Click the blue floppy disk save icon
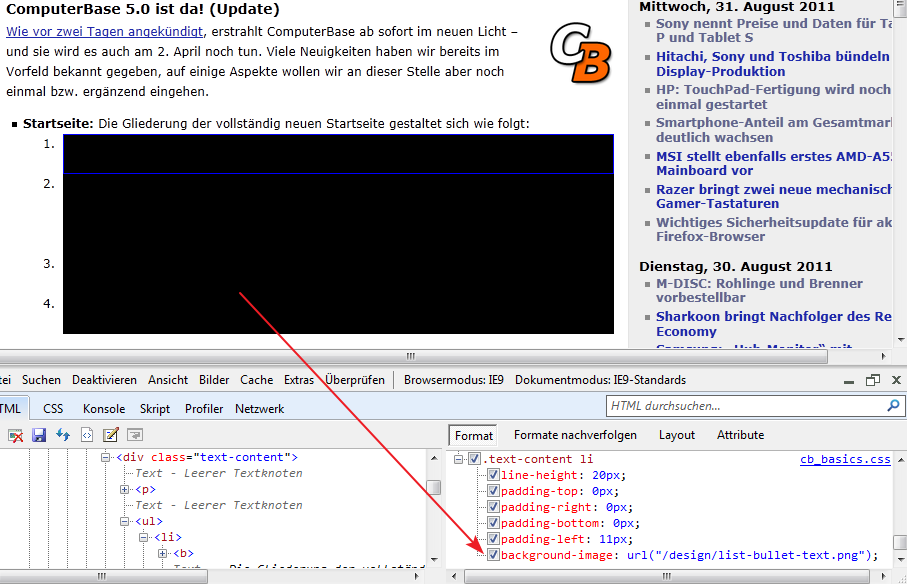 39,435
